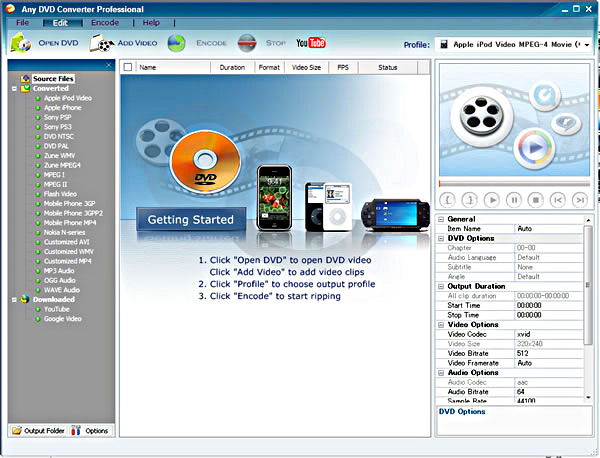
Task: Click the Play button in preview controls
Action: pos(491,200)
